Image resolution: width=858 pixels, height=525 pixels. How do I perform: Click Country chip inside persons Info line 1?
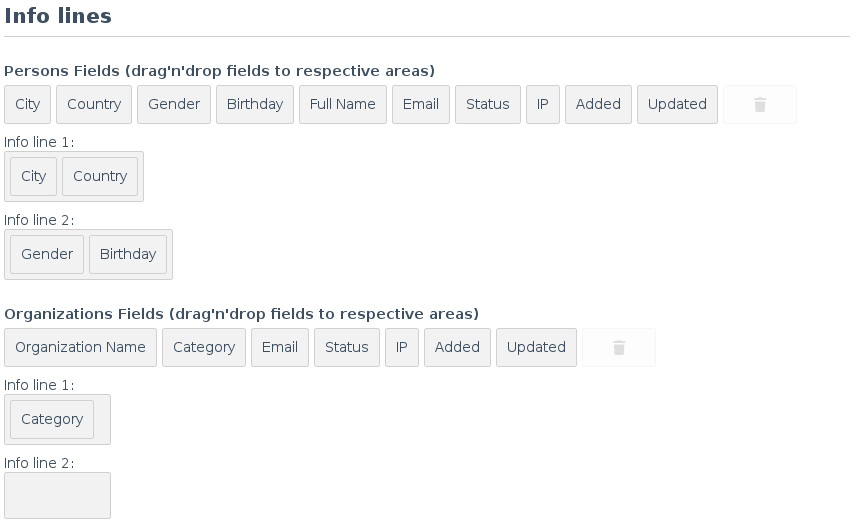pos(100,176)
